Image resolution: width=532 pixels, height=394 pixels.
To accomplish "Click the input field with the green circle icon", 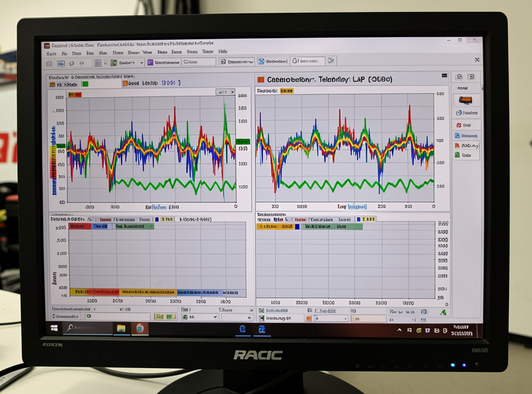I will [x=116, y=316].
